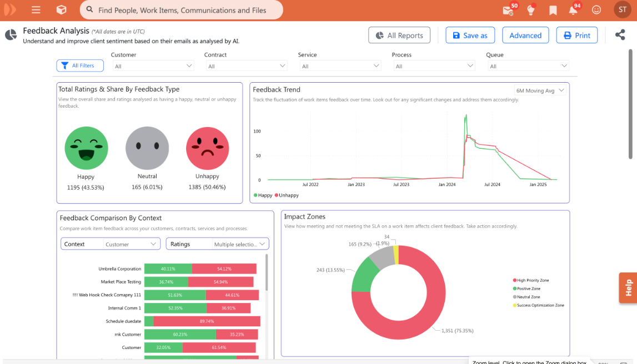Viewport: 637px width, 364px height.
Task: Open the All Filters panel
Action: point(80,65)
